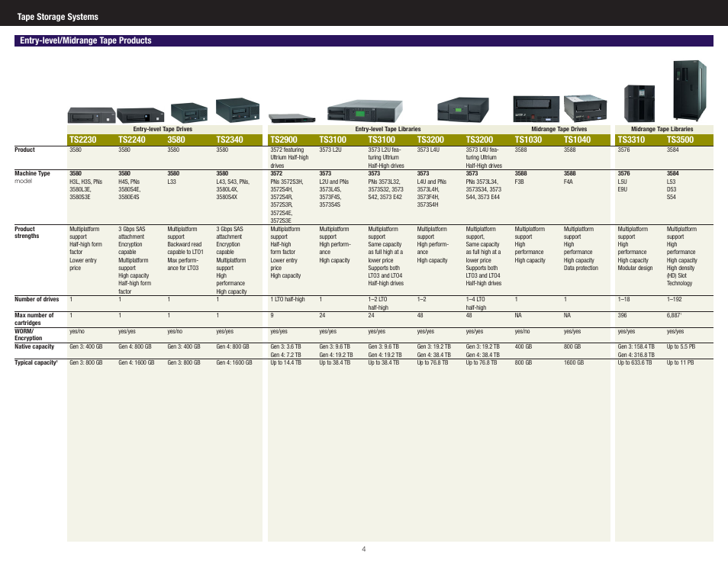Click the 'Tape Storage Systems' page header
Screen dimensions: 728x563
point(57,17)
